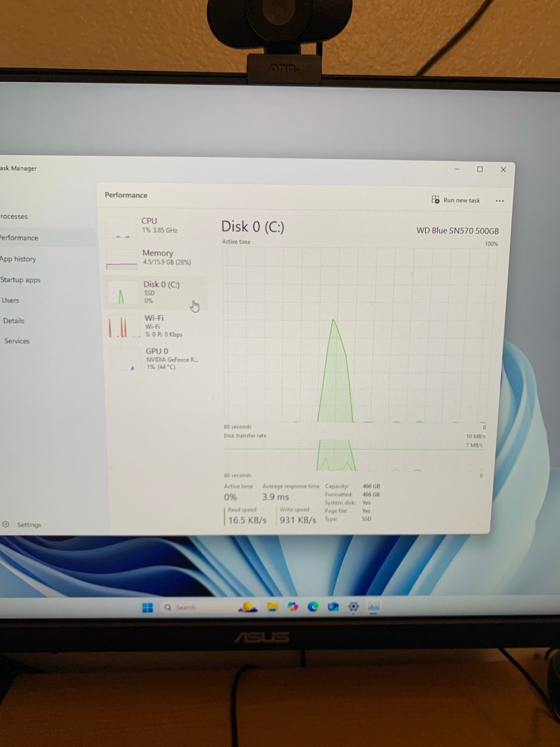Select the GPU 0 NVIDIA GeForce entry
The image size is (560, 747).
tap(158, 359)
